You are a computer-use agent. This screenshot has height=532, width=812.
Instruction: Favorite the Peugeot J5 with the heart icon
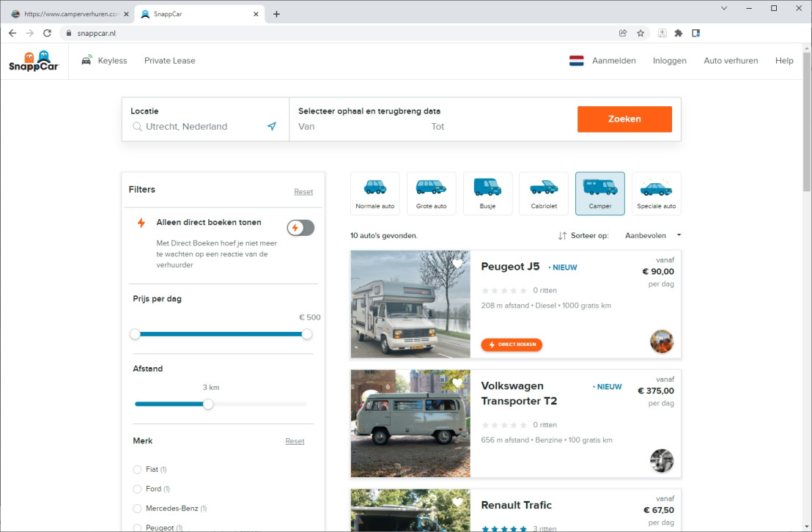[x=458, y=262]
